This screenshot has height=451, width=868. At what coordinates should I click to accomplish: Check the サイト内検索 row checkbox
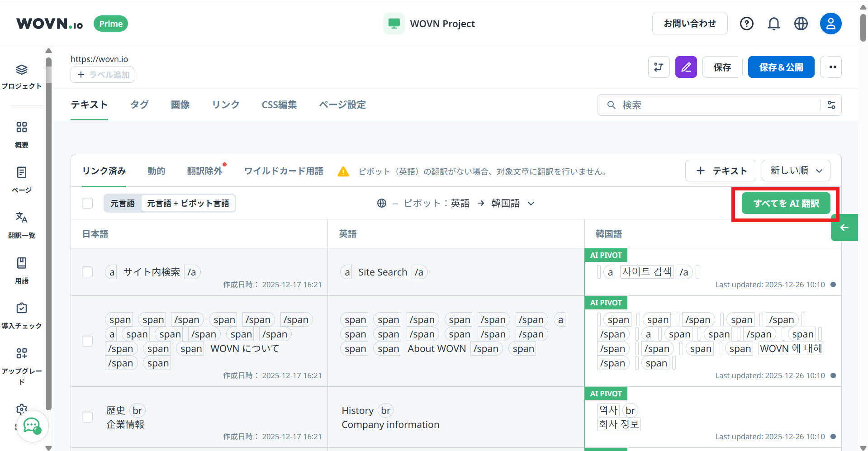coord(87,272)
